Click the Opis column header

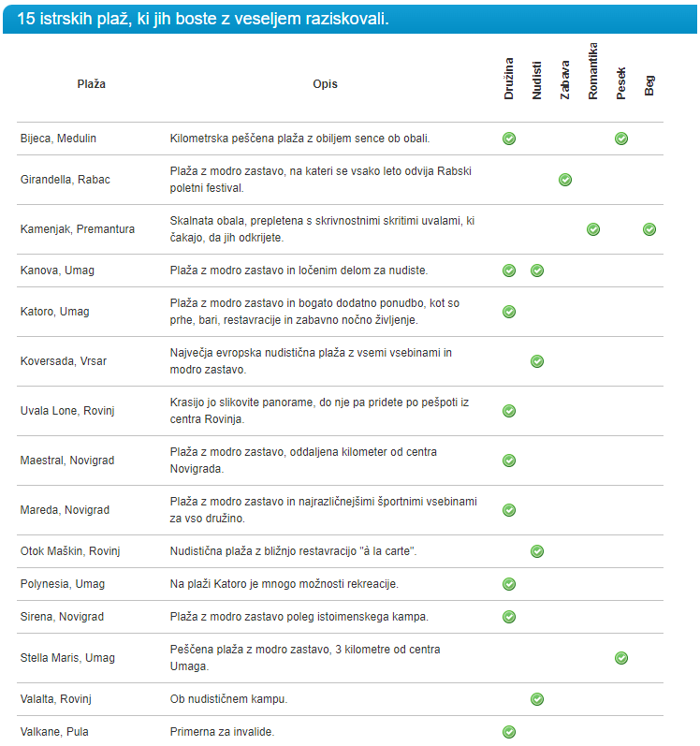point(326,84)
